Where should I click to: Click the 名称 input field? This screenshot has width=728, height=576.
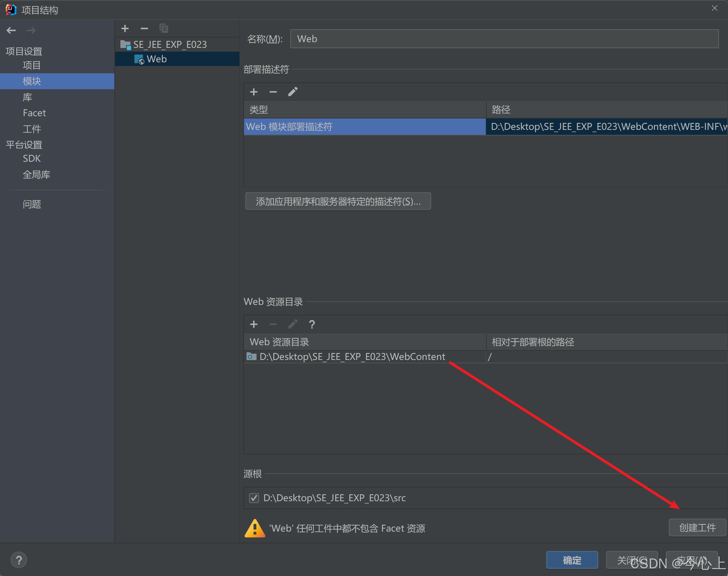[504, 39]
